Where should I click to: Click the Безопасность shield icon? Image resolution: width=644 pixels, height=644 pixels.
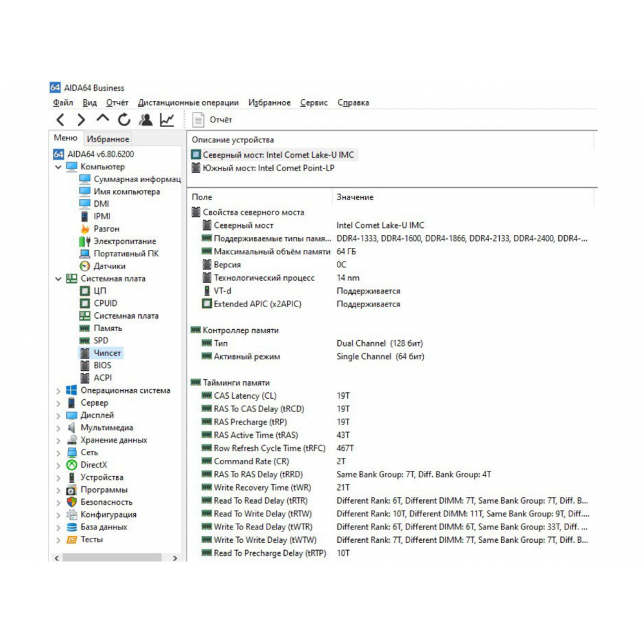click(x=72, y=502)
